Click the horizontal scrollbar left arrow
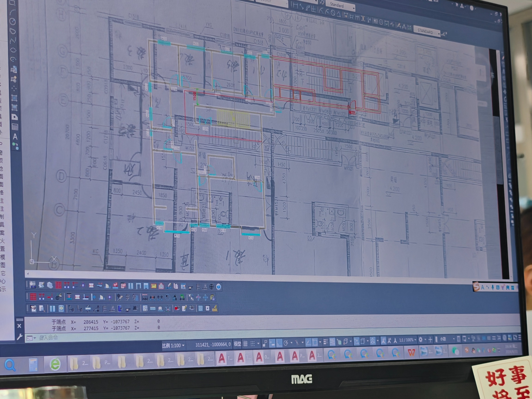The height and width of the screenshot is (399, 532). tap(28, 274)
